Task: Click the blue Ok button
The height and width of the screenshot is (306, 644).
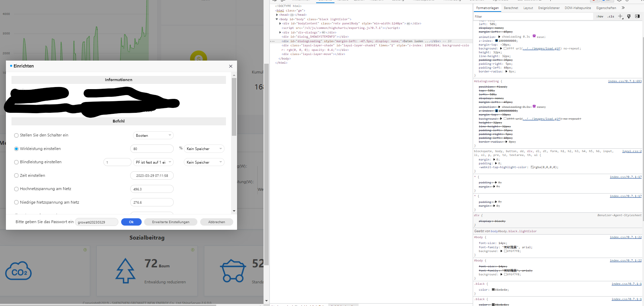Action: [x=131, y=222]
